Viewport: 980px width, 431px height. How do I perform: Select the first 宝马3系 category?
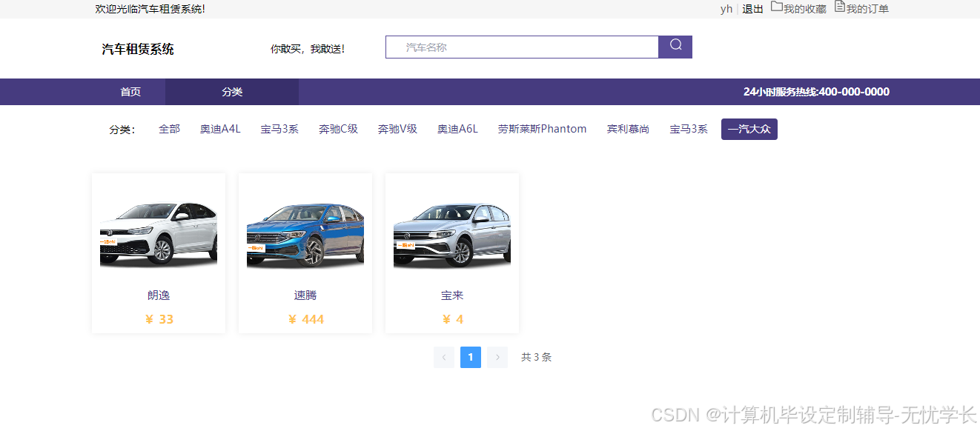click(279, 129)
